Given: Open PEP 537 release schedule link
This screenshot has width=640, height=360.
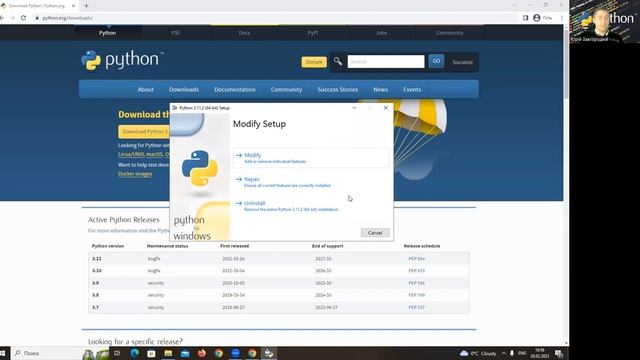Looking at the screenshot, I should click(416, 307).
